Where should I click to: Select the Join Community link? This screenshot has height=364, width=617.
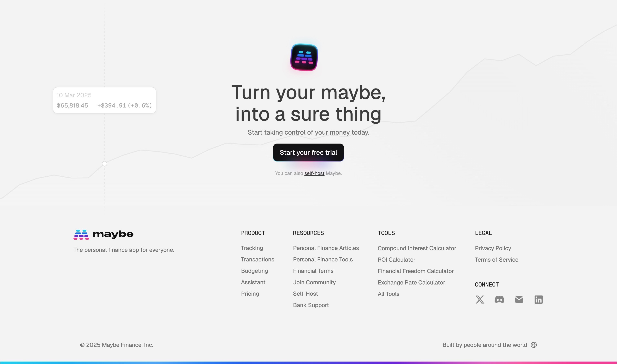(314, 282)
